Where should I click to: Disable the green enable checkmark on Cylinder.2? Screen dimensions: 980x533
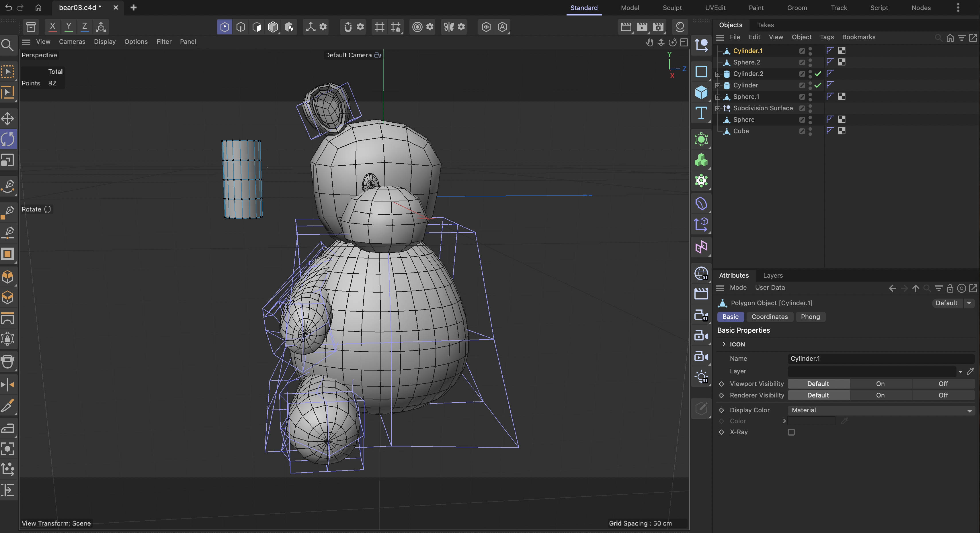tap(817, 74)
